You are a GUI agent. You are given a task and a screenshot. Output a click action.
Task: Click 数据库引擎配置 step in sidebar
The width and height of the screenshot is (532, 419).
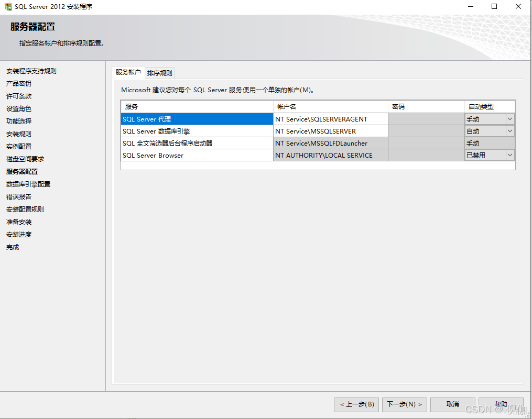pyautogui.click(x=28, y=184)
